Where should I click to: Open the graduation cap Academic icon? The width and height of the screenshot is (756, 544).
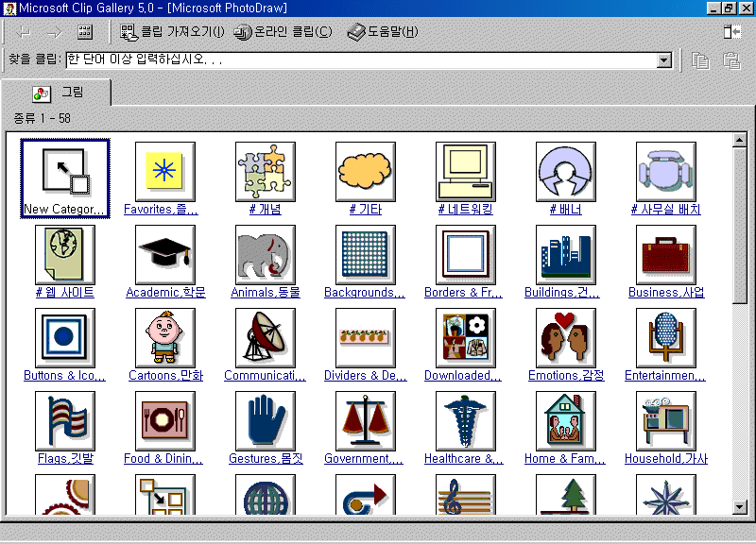pos(165,255)
